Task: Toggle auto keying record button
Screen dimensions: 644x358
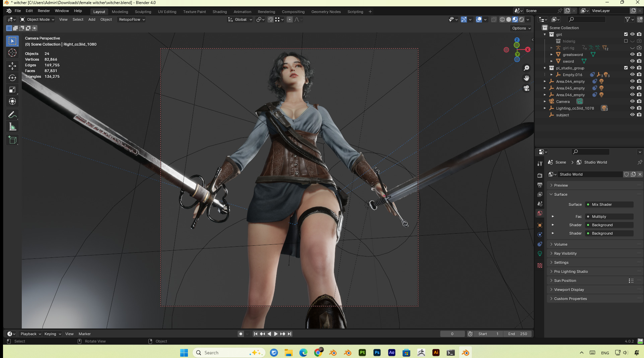Action: point(240,334)
